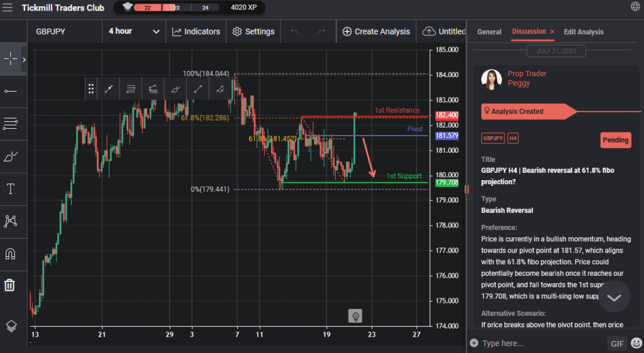Pick the arrow line tool in floating toolbar

pos(108,89)
